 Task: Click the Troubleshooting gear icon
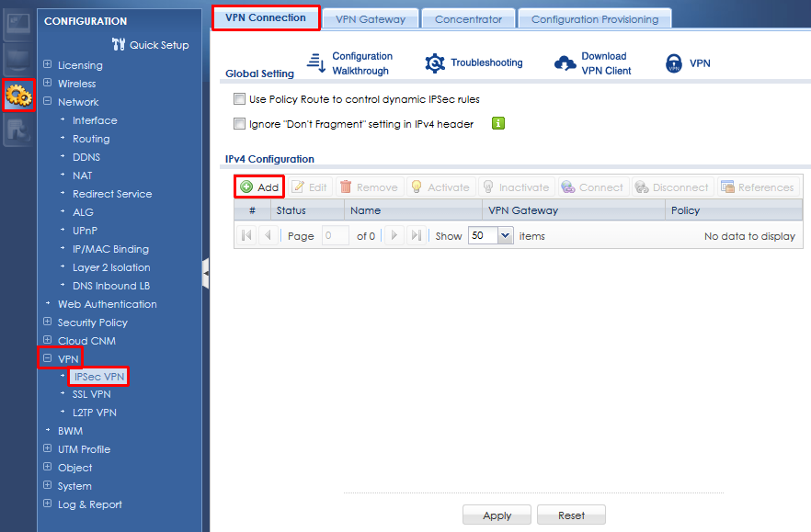click(x=435, y=62)
